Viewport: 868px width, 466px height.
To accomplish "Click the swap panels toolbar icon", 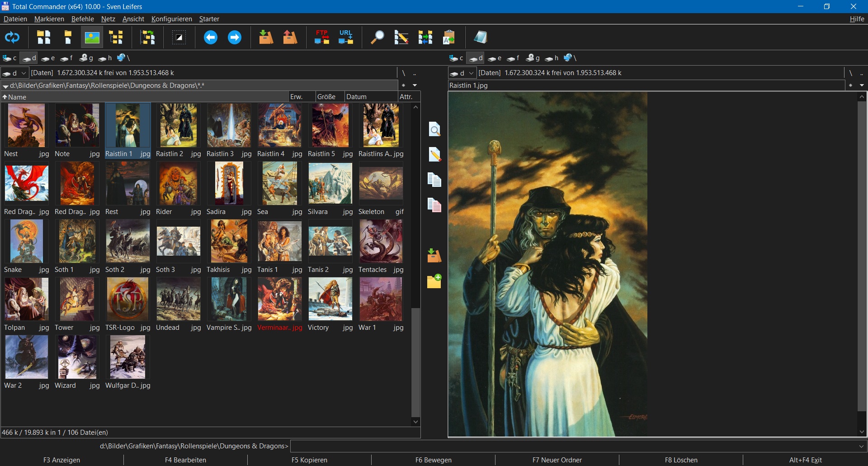I will [148, 38].
